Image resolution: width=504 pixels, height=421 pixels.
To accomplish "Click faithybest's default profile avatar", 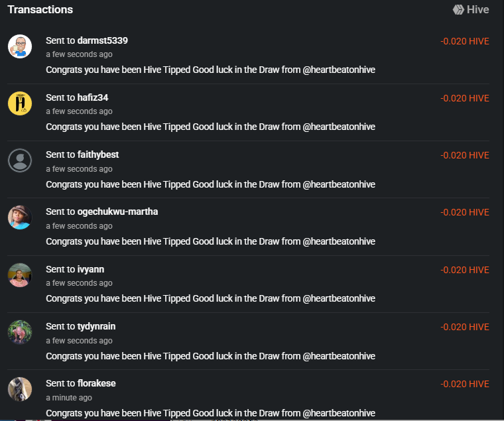I will [x=20, y=160].
